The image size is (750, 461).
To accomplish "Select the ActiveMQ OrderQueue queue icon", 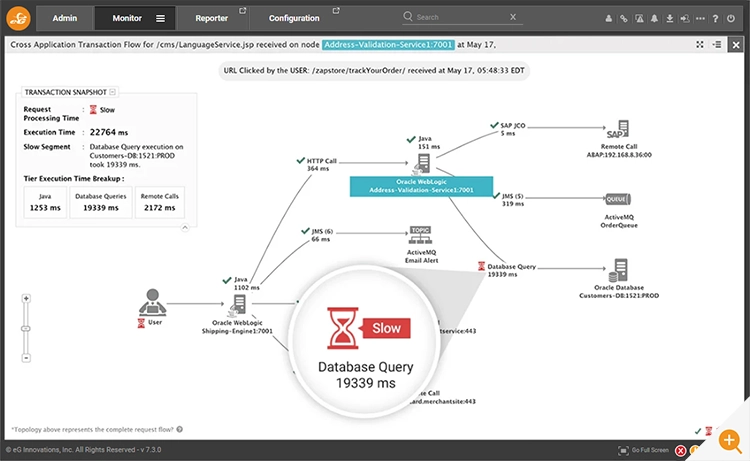I will tap(618, 199).
